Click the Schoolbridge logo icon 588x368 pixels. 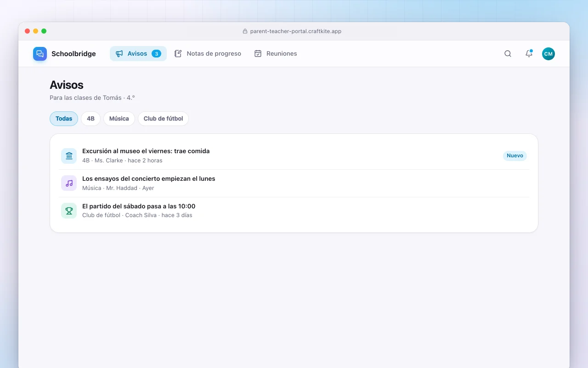[40, 54]
